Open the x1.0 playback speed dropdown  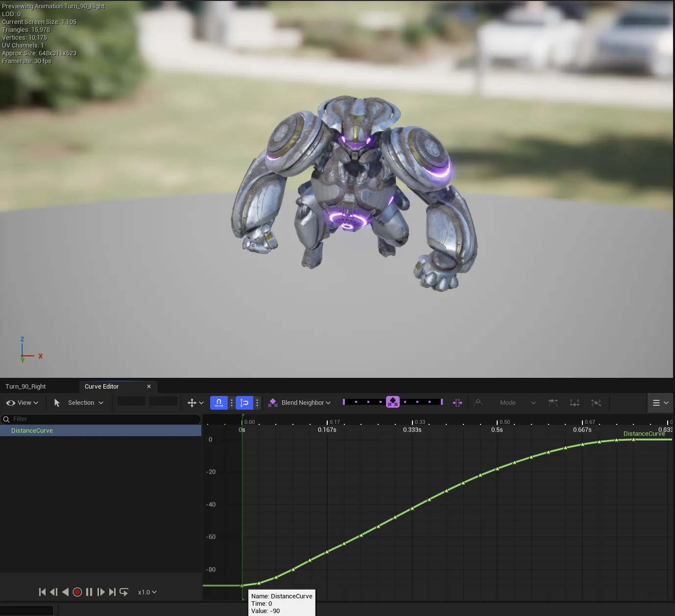(147, 592)
